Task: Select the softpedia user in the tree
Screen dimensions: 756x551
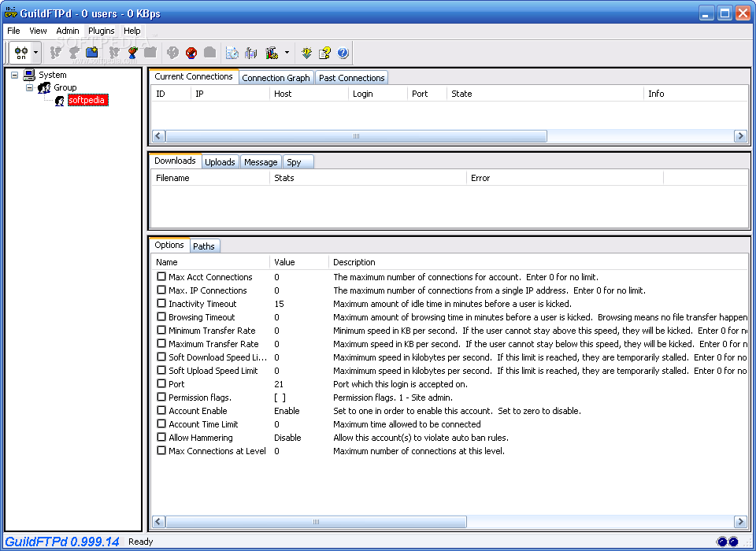Action: coord(87,100)
